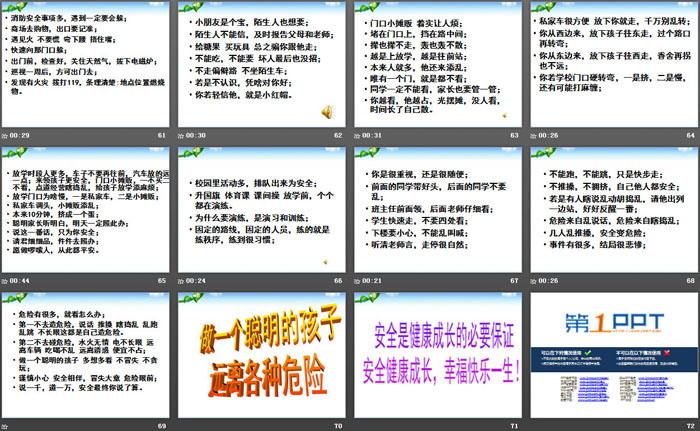This screenshot has height=431, width=700.
Task: Click slide number 66 label
Action: tap(338, 280)
